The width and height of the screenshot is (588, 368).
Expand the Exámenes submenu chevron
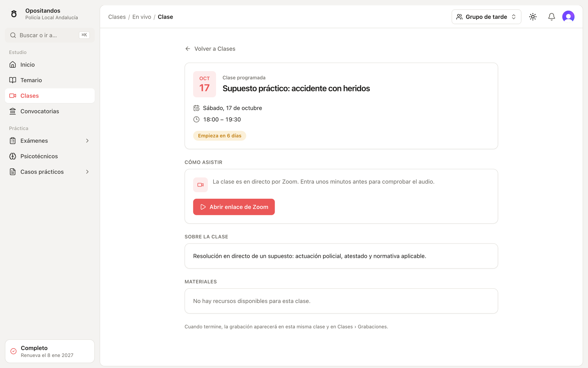(87, 141)
